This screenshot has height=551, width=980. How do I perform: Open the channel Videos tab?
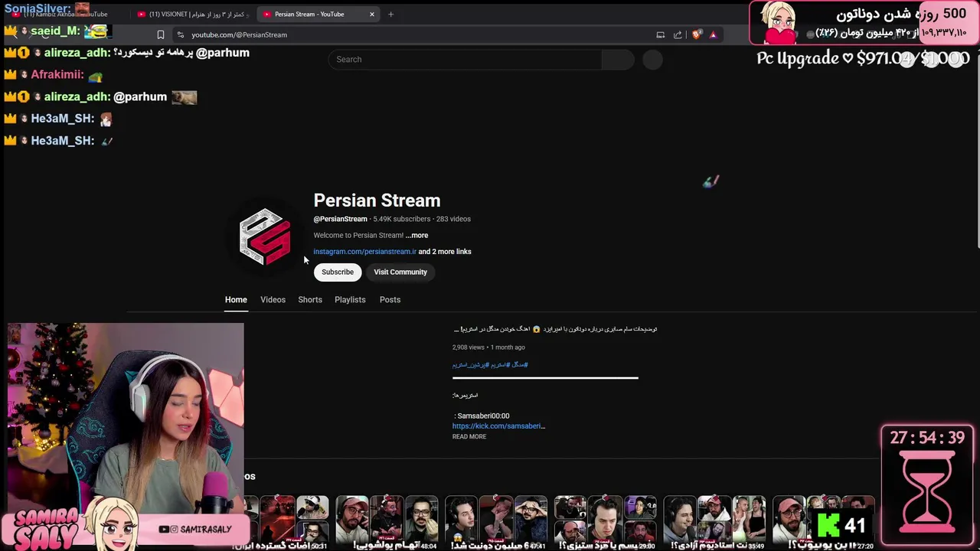point(273,300)
